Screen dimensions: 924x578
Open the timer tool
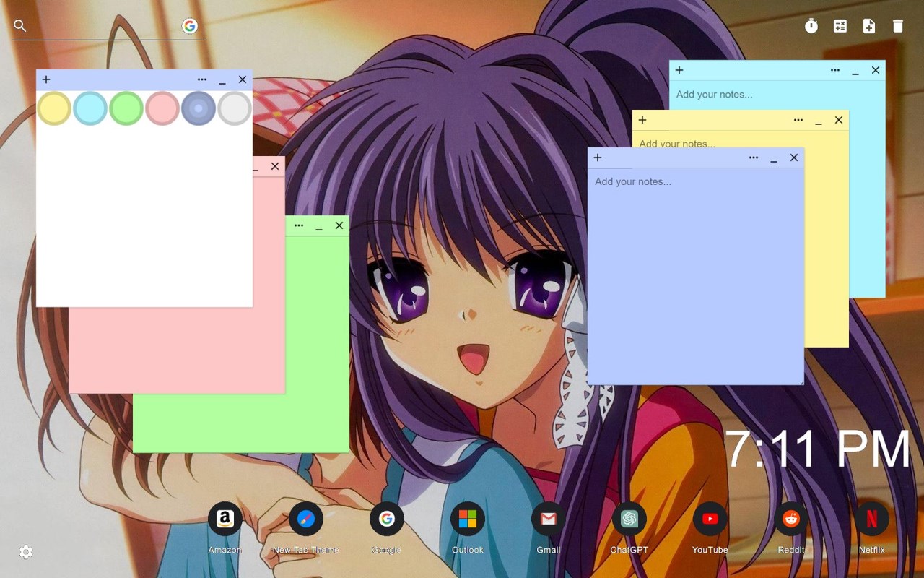tap(811, 26)
